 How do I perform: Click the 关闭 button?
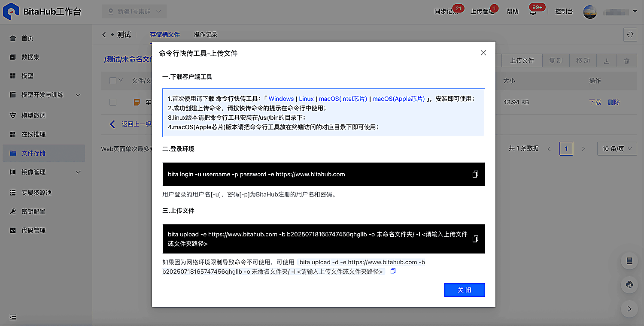point(465,290)
